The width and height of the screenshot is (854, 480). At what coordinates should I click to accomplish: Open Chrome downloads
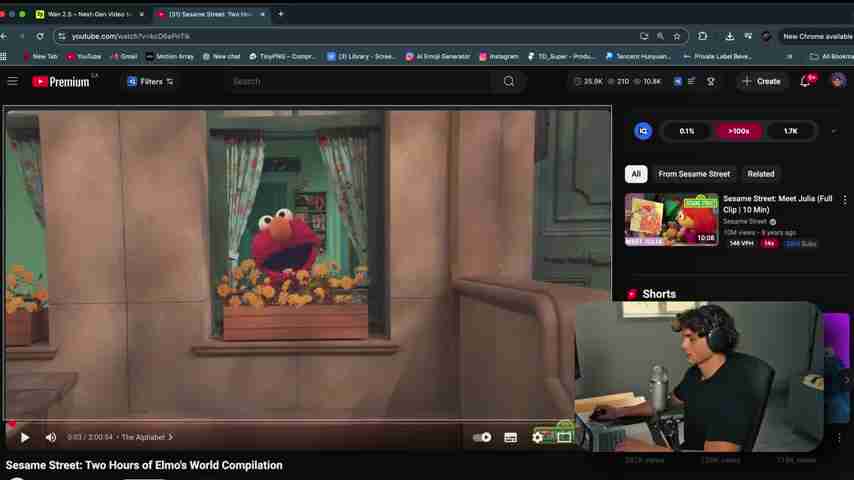730,36
